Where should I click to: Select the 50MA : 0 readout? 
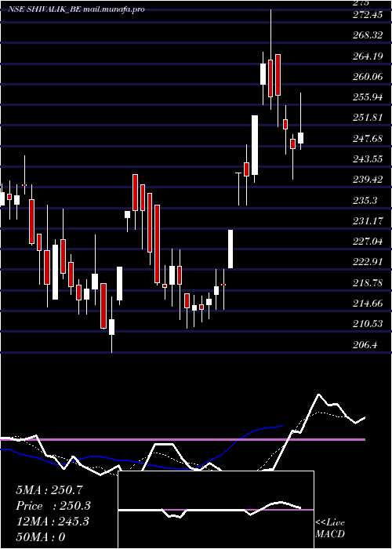[x=41, y=537]
